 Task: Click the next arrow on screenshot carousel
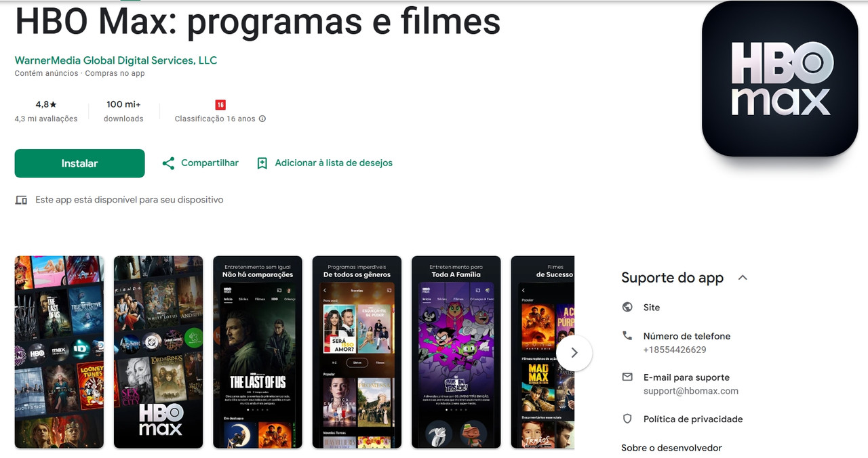574,352
